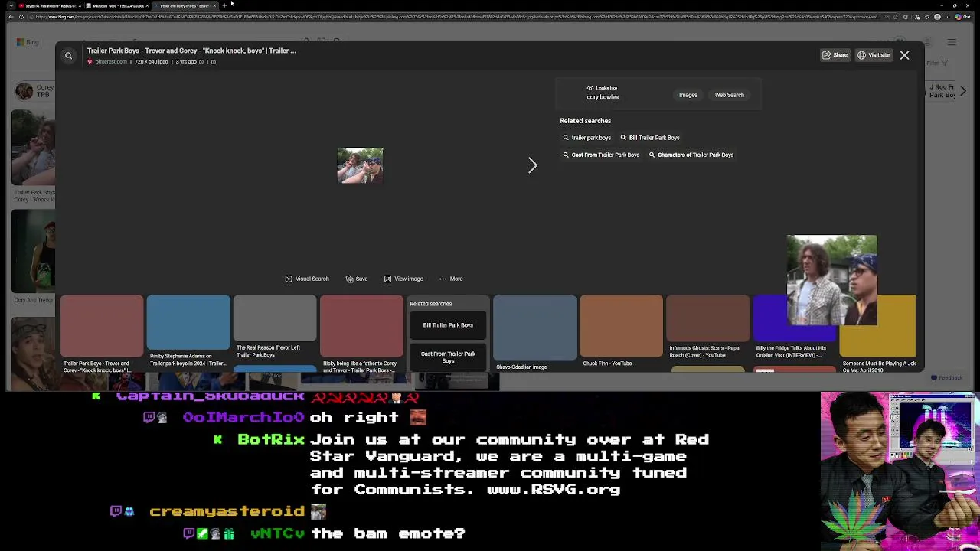Open the More options menu

click(x=451, y=279)
